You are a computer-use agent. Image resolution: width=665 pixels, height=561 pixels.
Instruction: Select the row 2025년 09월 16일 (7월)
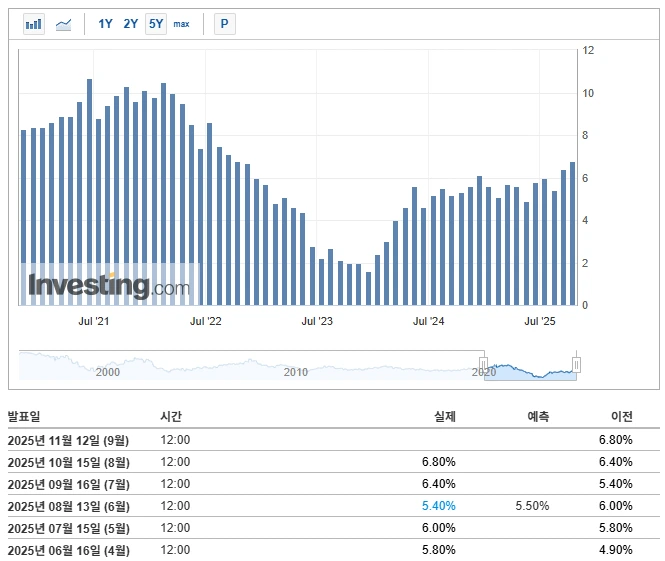[333, 484]
